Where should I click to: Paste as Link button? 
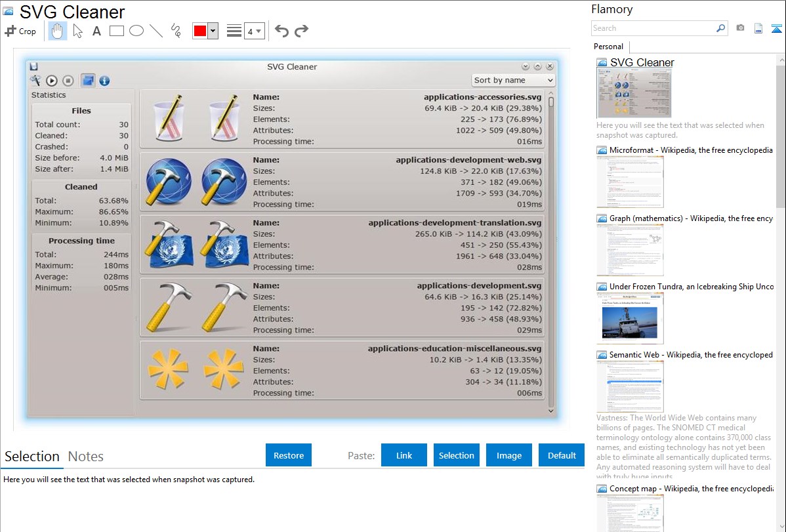[404, 455]
